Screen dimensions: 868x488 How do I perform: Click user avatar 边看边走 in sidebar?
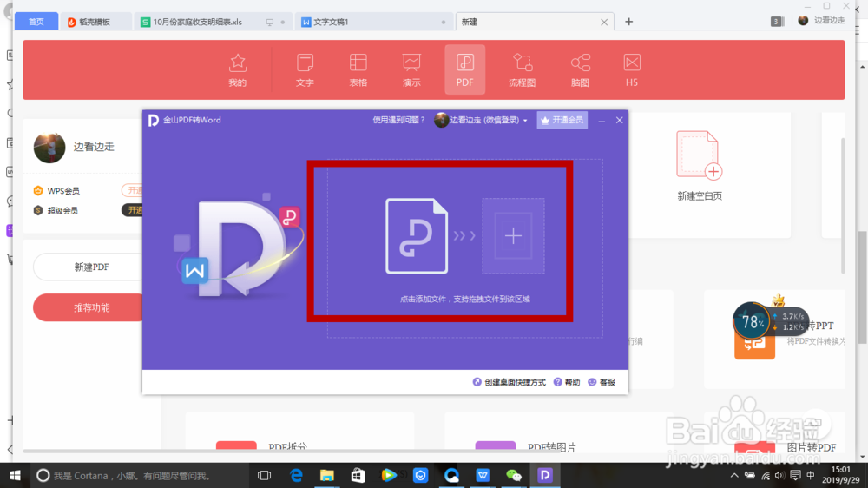(49, 147)
